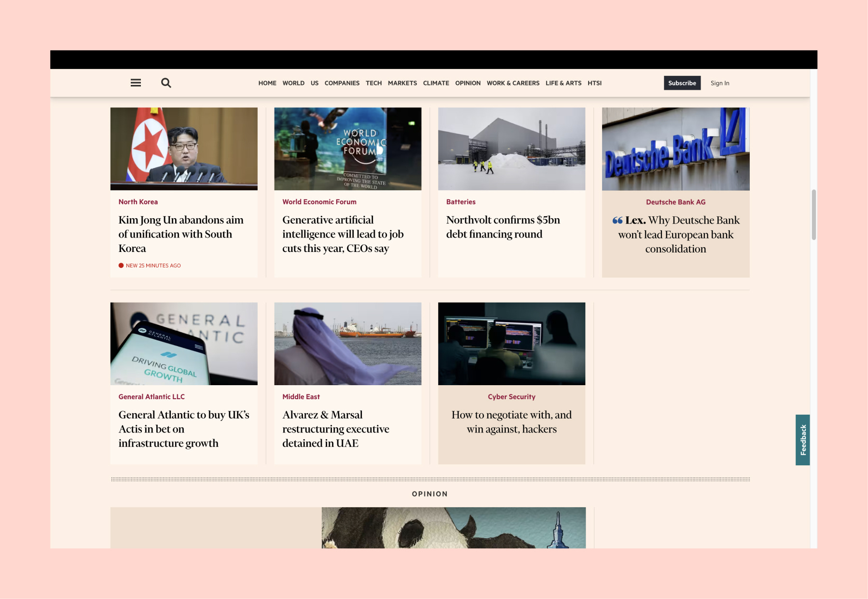Go to the HOME nav item

267,83
